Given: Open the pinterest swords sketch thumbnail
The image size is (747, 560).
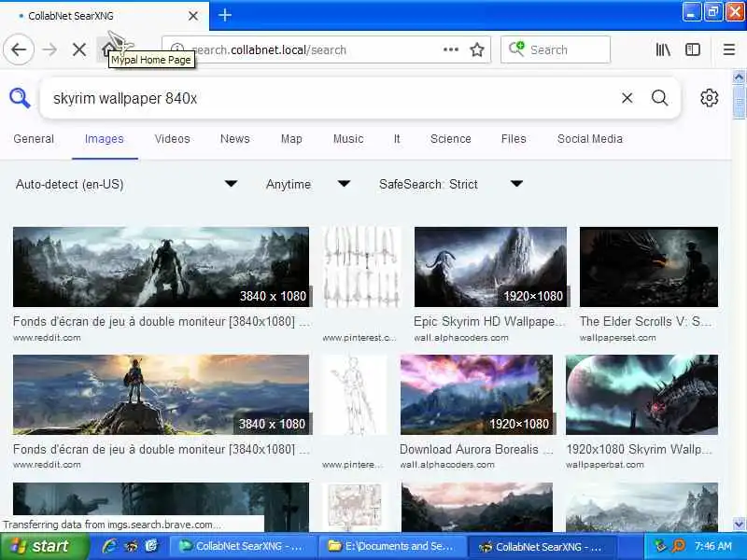Looking at the screenshot, I should 361,267.
